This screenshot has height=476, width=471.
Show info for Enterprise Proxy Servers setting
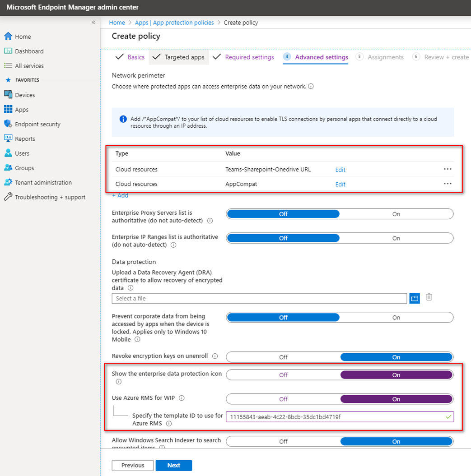[210, 221]
